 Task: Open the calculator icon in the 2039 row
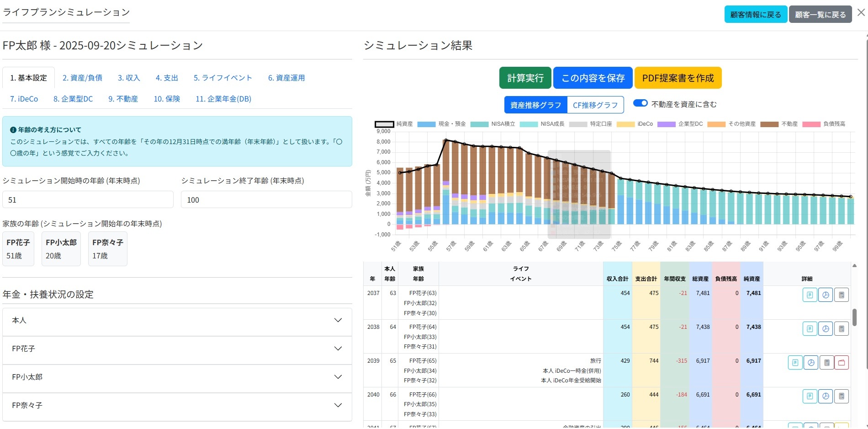coord(826,363)
